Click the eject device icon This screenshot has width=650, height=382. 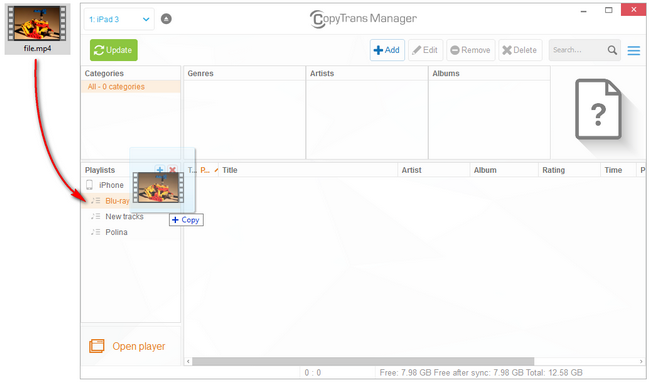pos(166,19)
